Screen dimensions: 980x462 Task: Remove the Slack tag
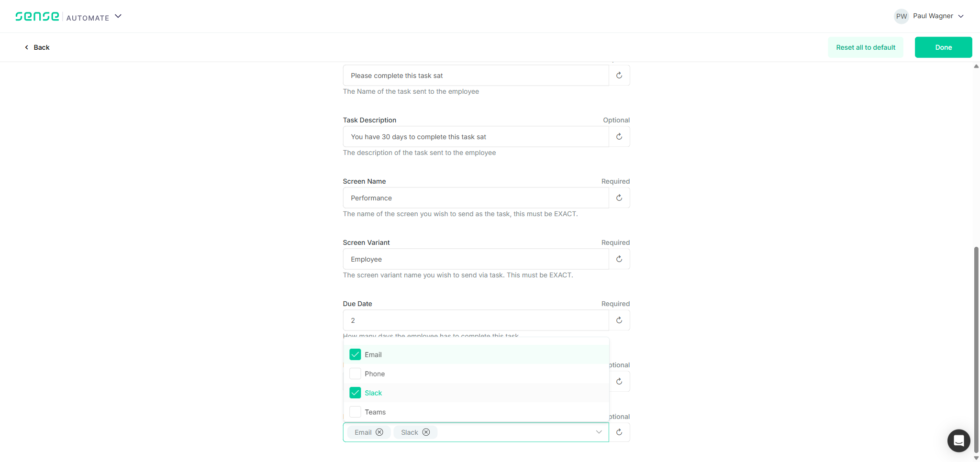click(x=426, y=432)
